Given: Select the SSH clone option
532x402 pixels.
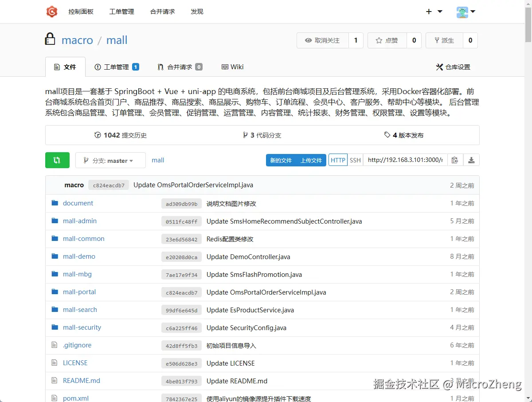Looking at the screenshot, I should pyautogui.click(x=355, y=160).
